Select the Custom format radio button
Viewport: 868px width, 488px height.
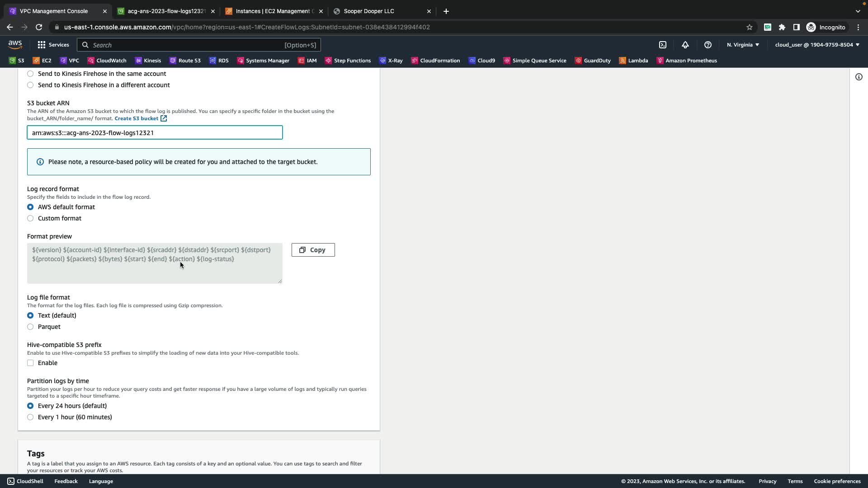tap(30, 218)
